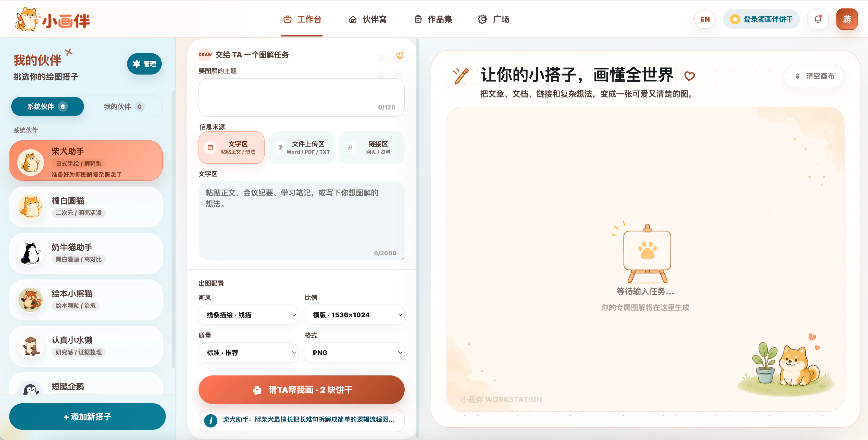Image resolution: width=868 pixels, height=440 pixels.
Task: Go to 作品集 tab
Action: point(433,19)
